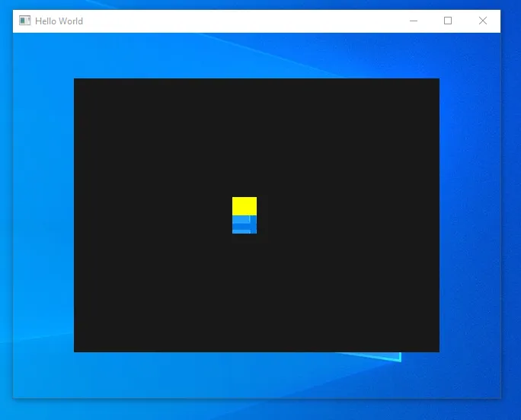Minimize the Hello World window
The height and width of the screenshot is (420, 521).
(414, 21)
